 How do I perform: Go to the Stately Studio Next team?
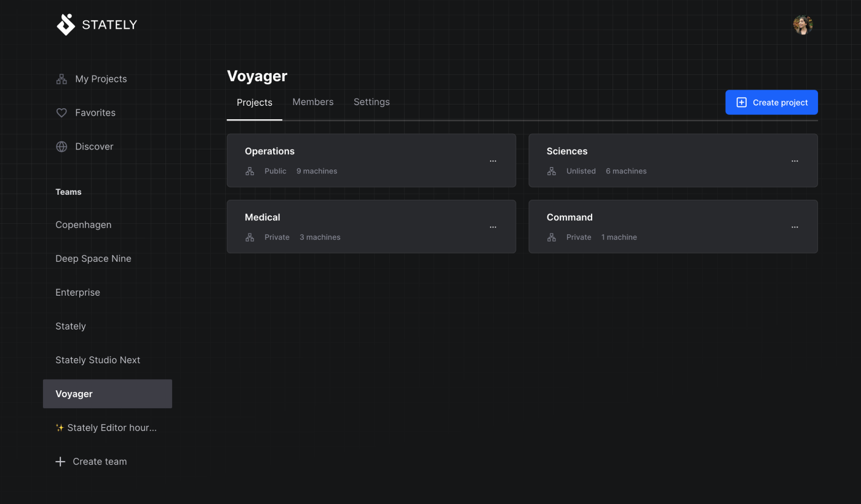(98, 360)
